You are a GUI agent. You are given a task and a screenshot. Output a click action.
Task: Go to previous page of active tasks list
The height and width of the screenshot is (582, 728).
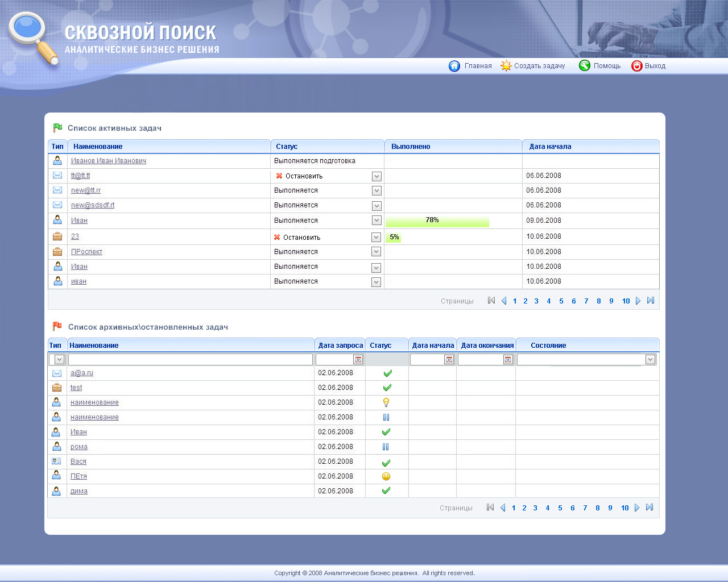[504, 301]
